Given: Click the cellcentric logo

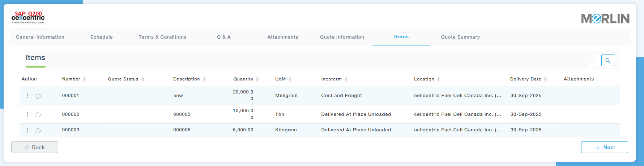Looking at the screenshot, I should coord(28,17).
